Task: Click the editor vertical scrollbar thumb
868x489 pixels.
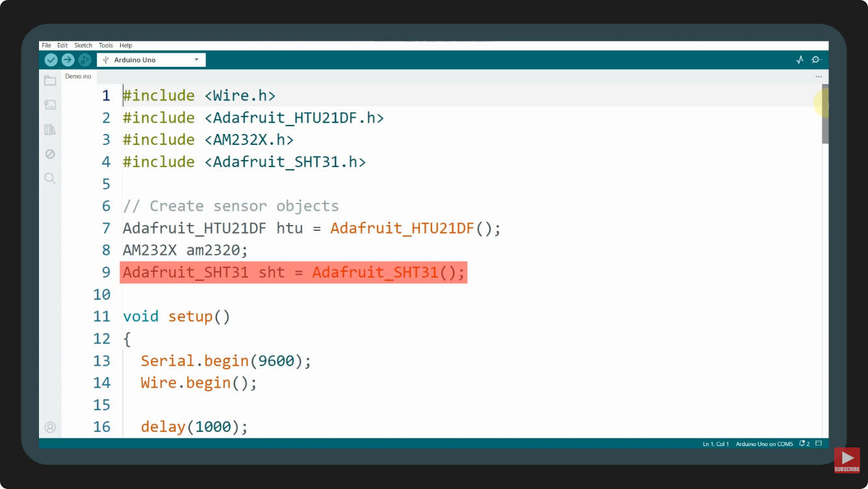Action: [x=825, y=114]
